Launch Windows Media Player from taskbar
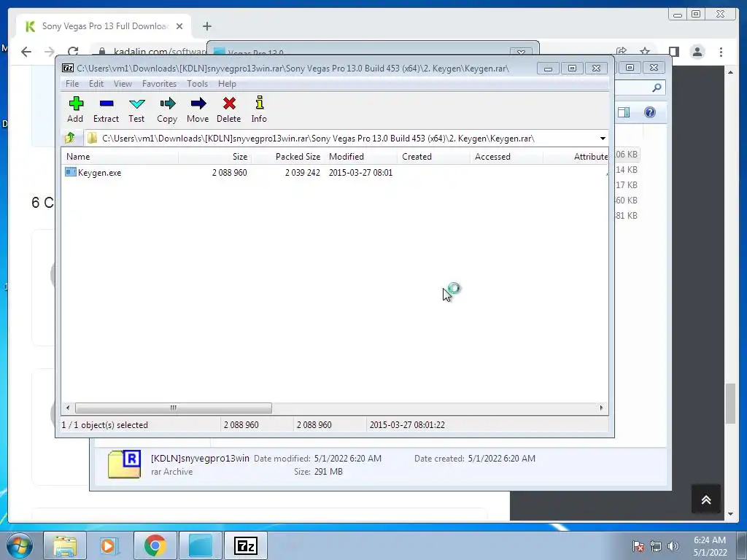Viewport: 747px width, 560px height. [x=108, y=545]
